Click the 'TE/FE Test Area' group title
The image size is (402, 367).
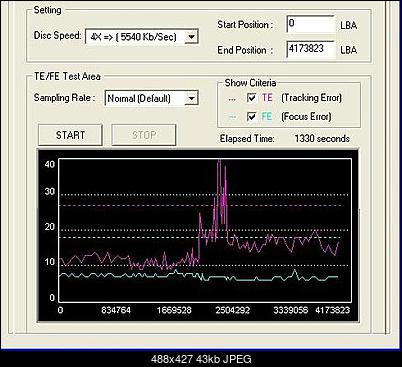(x=67, y=76)
